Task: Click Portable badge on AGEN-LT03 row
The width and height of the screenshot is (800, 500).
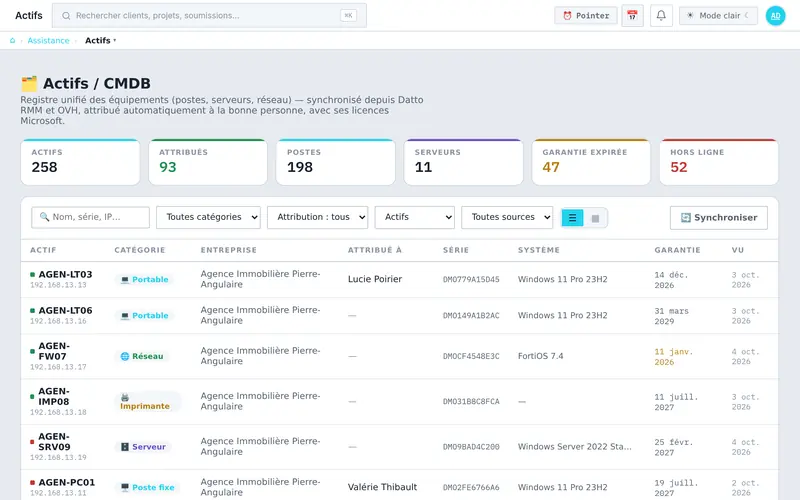Action: 144,280
